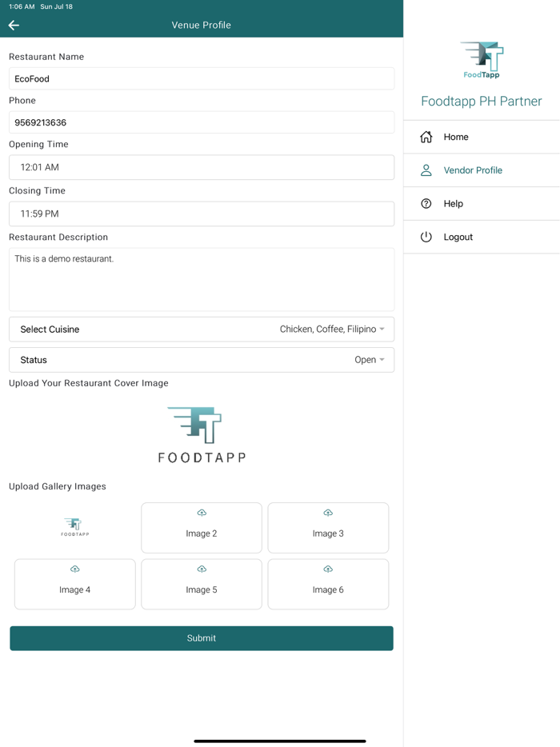Click the FoodTapp logo above Foodtapp PH Partner
Image resolution: width=560 pixels, height=747 pixels.
coord(481,60)
